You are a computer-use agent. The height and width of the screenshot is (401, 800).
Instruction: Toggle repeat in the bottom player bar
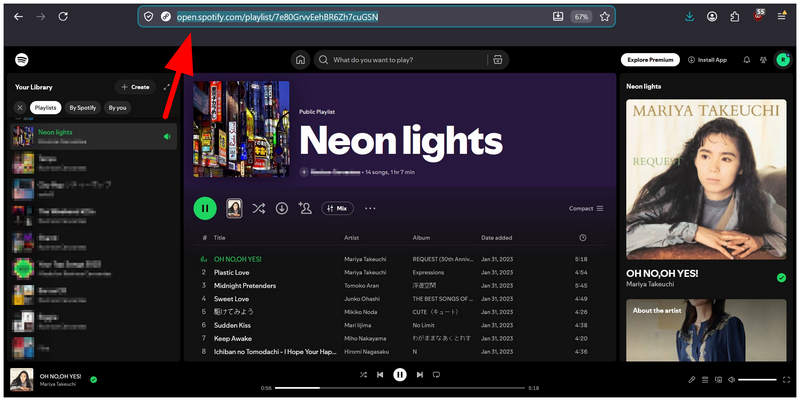[x=436, y=374]
